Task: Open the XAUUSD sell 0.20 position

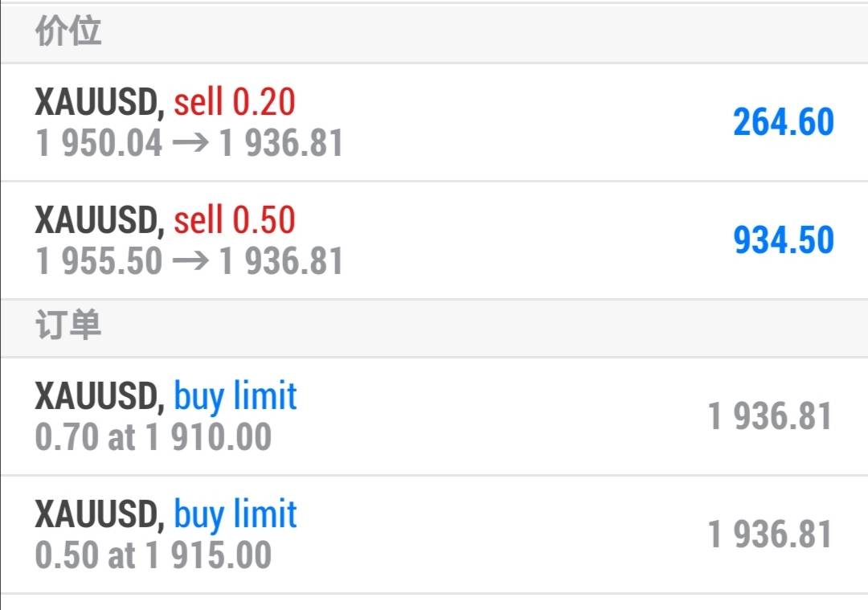Action: pyautogui.click(x=434, y=122)
